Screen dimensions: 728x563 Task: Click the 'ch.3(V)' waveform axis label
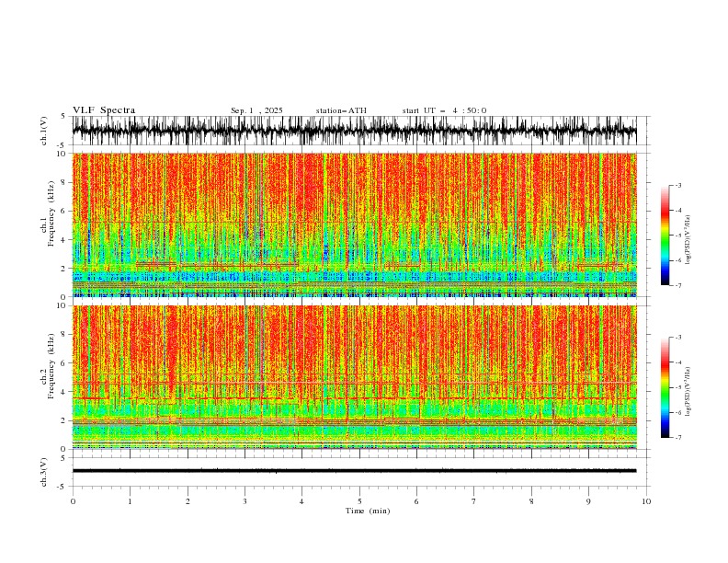(x=44, y=472)
